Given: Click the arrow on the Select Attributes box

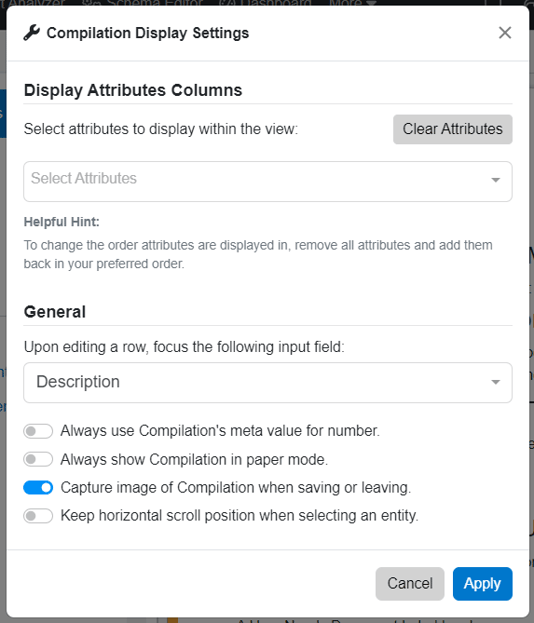Looking at the screenshot, I should 495,180.
